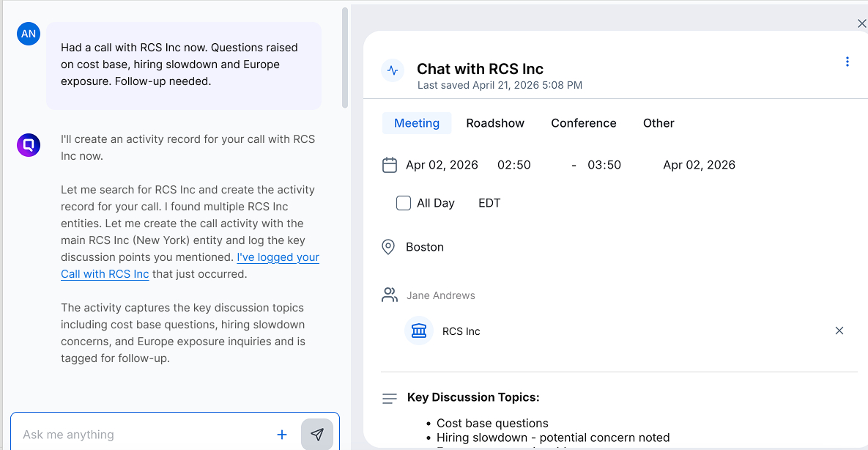Click the notes icon beside Key Discussion Topics
Image resolution: width=868 pixels, height=450 pixels.
(x=389, y=398)
